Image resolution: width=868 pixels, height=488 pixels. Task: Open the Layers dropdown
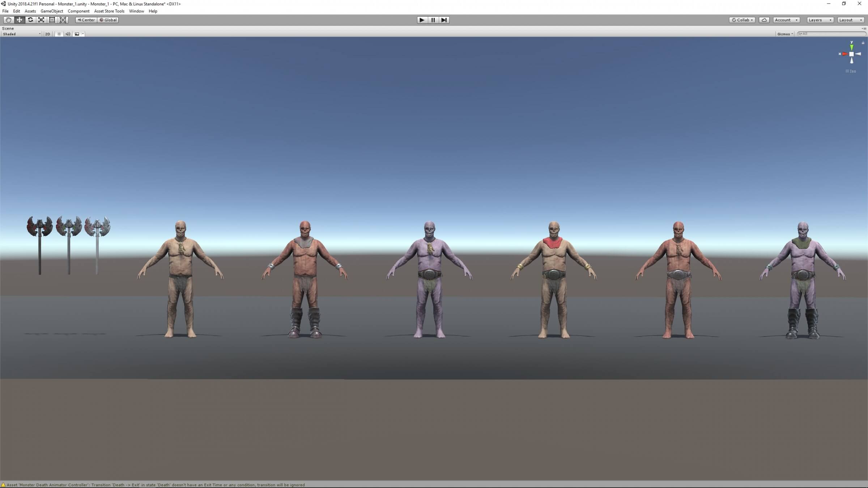[x=820, y=20]
